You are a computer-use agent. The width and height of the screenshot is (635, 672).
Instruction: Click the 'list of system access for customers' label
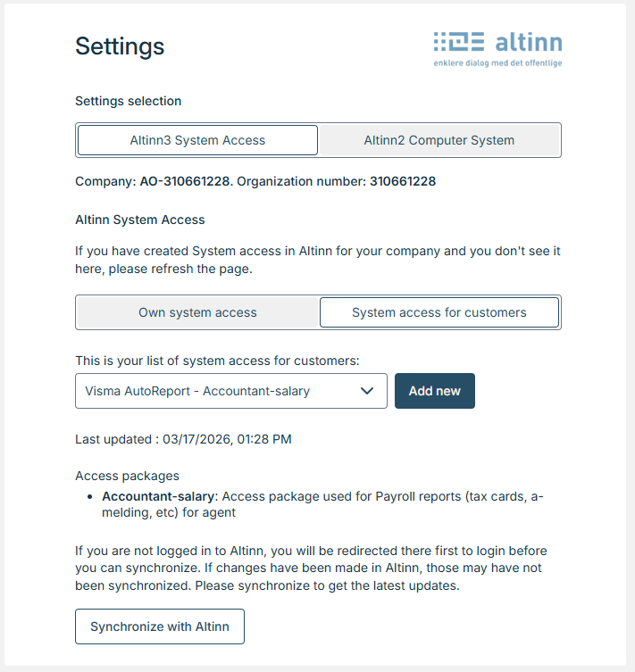tap(217, 361)
